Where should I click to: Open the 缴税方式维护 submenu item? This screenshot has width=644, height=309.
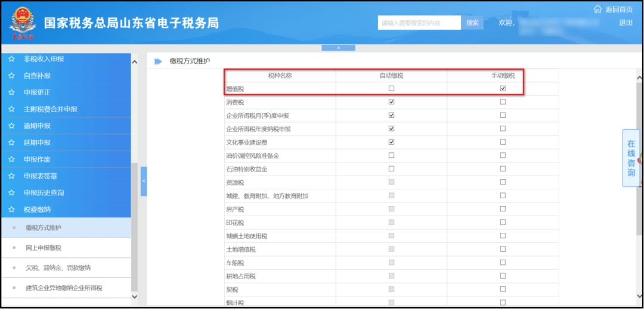click(66, 228)
